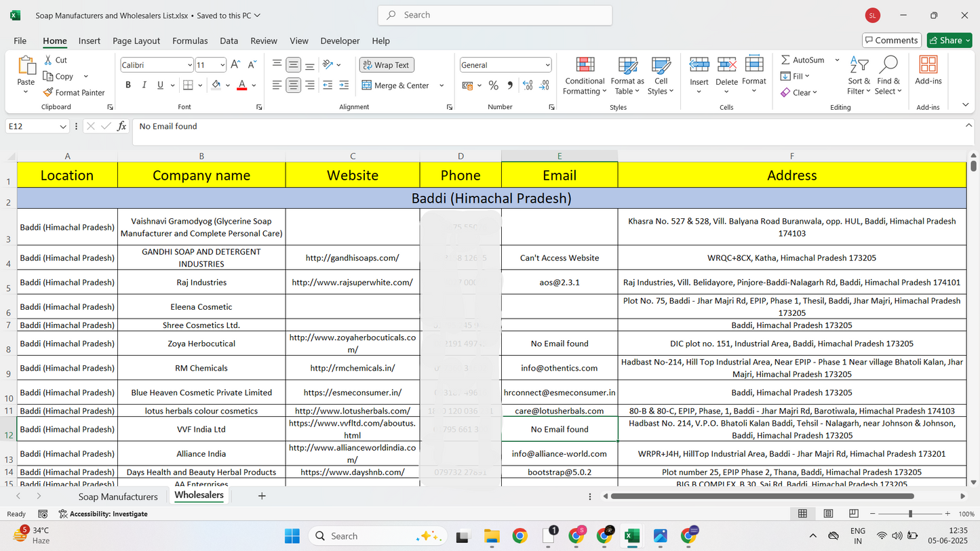Expand the Name Box dropdown arrow
980x551 pixels.
tap(63, 127)
